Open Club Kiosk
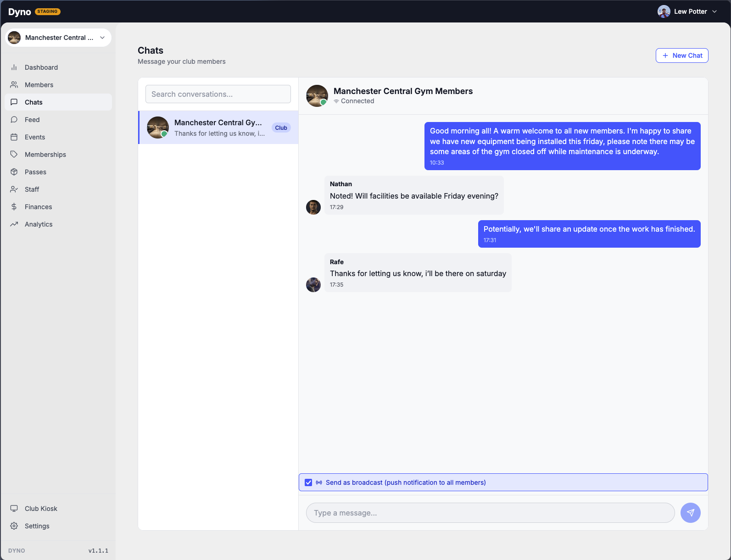 pyautogui.click(x=58, y=509)
